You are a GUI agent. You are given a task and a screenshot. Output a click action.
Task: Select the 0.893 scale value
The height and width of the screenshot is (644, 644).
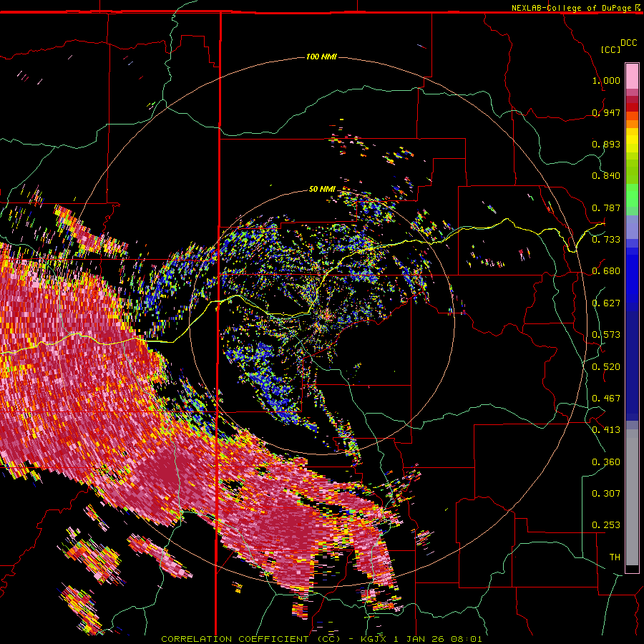(606, 144)
